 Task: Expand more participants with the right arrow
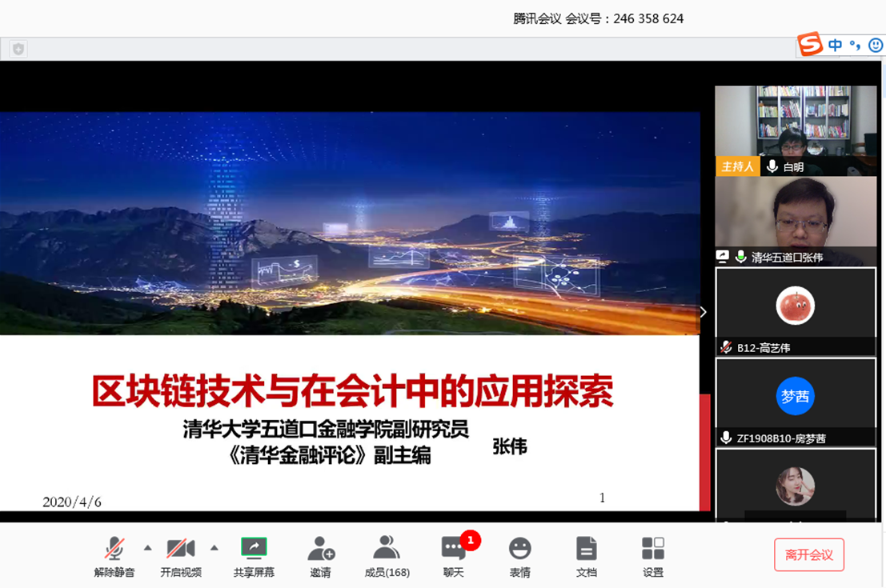click(x=703, y=311)
